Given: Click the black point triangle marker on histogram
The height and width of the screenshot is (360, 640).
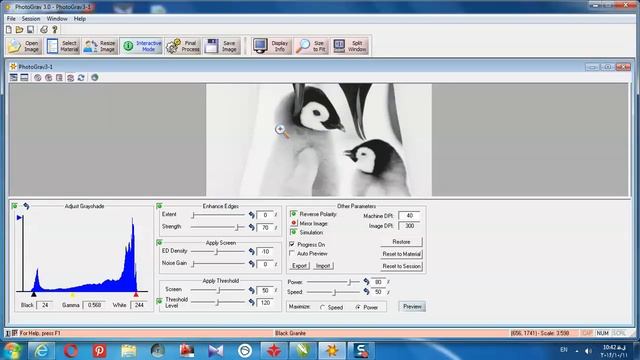Looking at the screenshot, I should [34, 294].
